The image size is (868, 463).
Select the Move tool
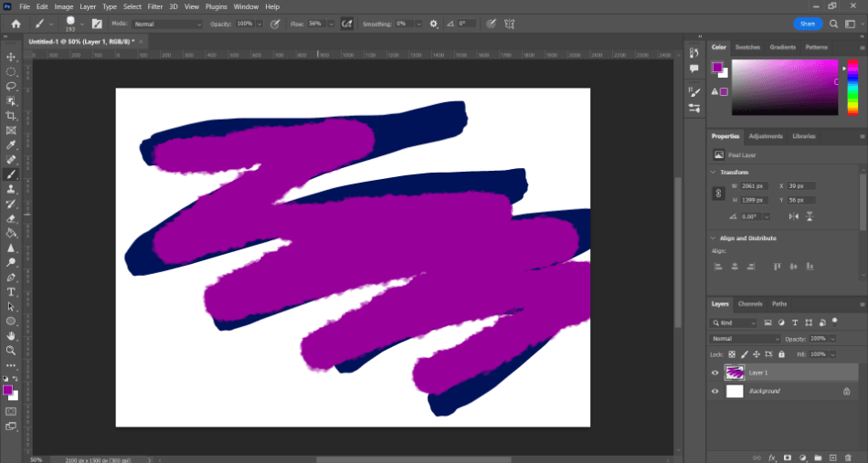coord(11,57)
